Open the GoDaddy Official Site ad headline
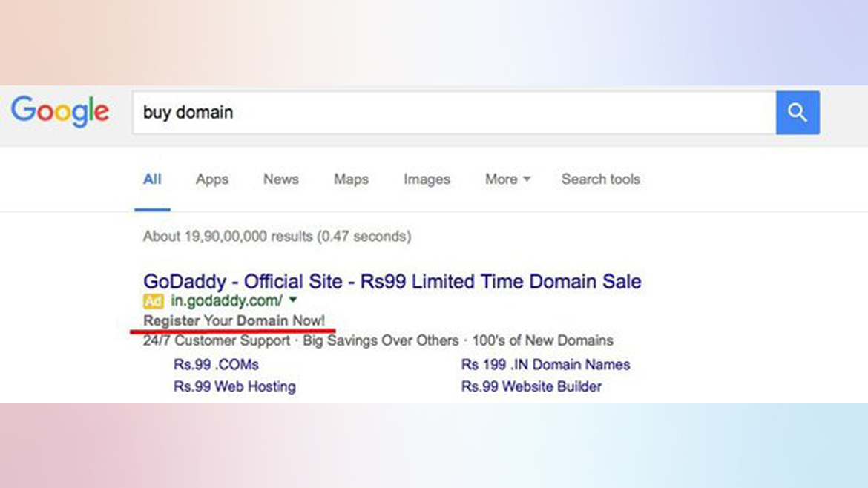The height and width of the screenshot is (488, 868). (x=392, y=282)
